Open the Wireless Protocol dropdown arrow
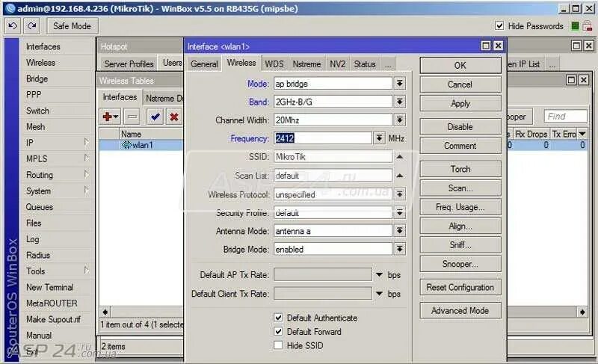This screenshot has height=364, width=598. coord(399,194)
